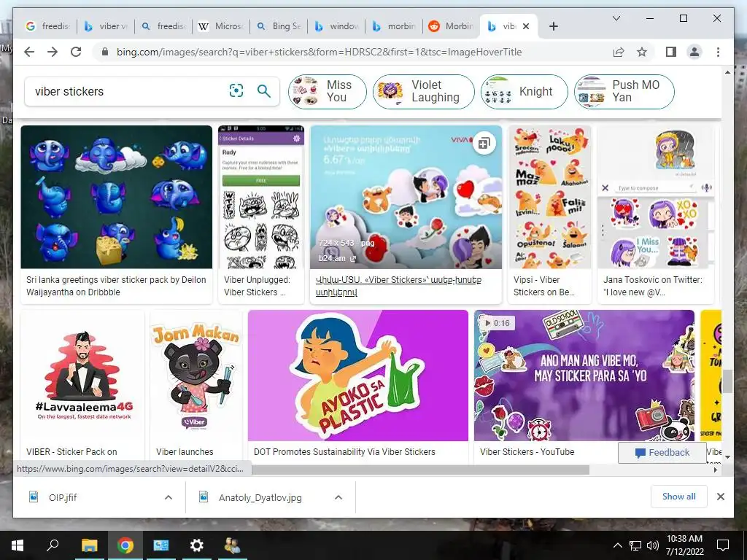Screen dimensions: 747x560
Task: Open the Windows Start menu
Action: pos(18,545)
